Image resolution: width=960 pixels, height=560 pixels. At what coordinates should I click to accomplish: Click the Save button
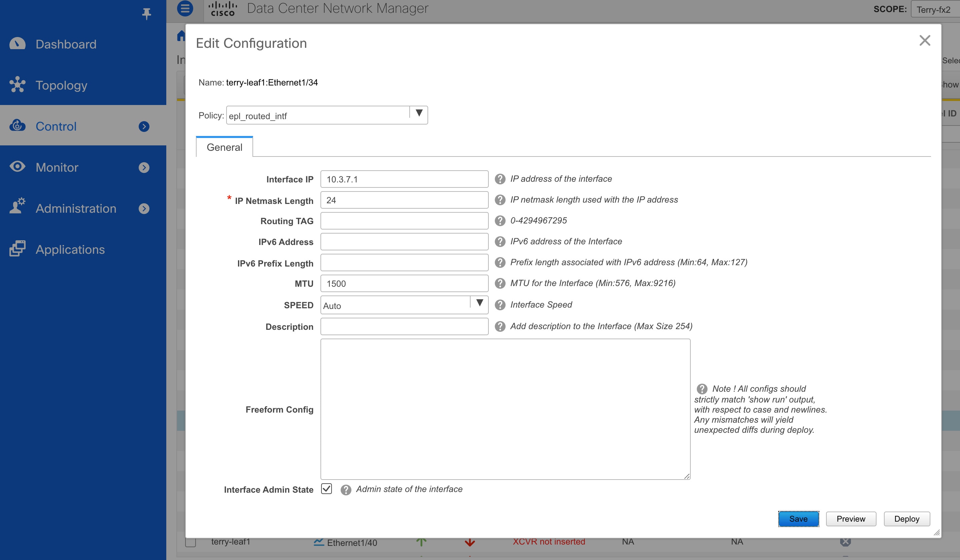point(798,519)
